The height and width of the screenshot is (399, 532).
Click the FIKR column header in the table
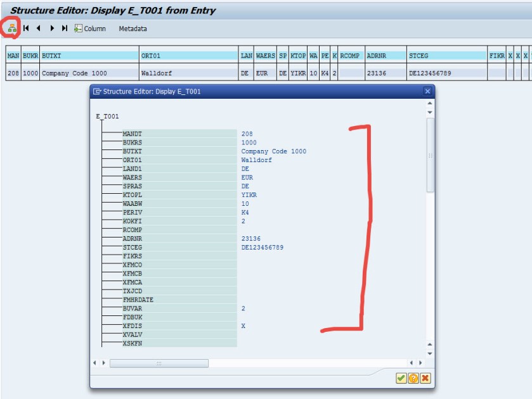496,56
